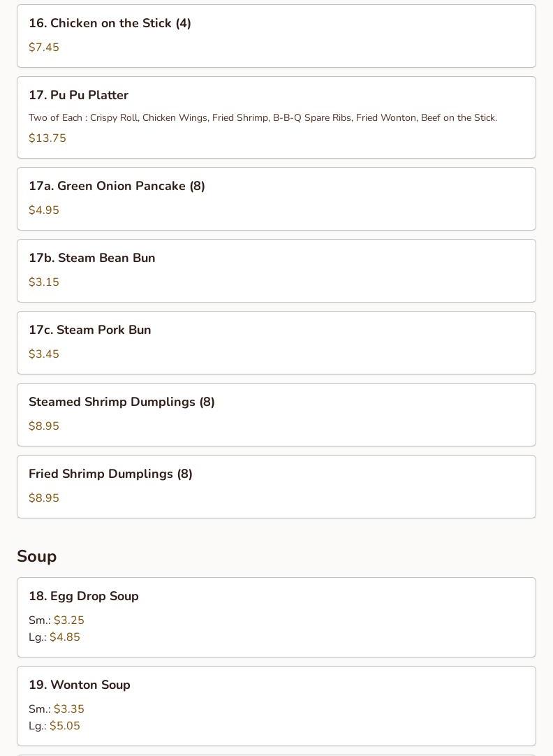Click the Soup section heading
This screenshot has height=756, width=553.
click(x=36, y=556)
